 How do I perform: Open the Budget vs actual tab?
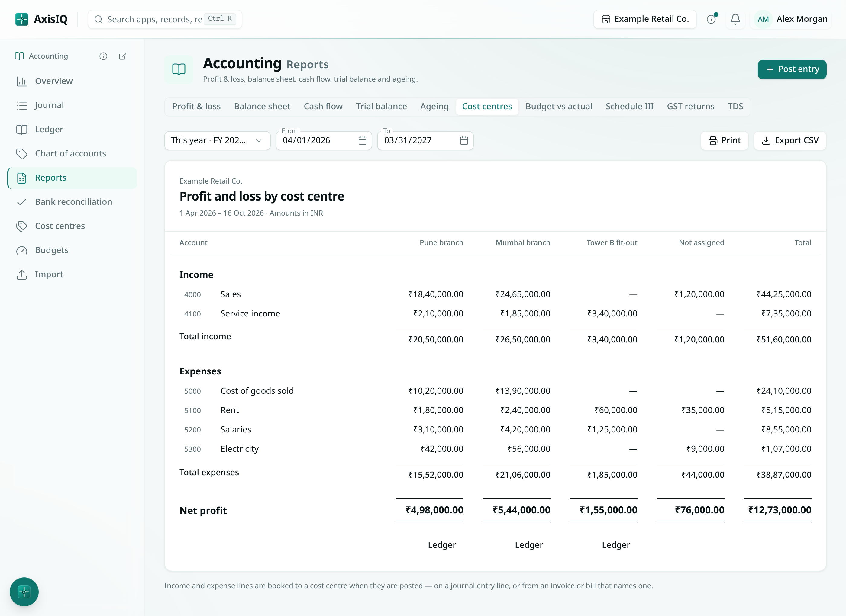[x=558, y=107]
